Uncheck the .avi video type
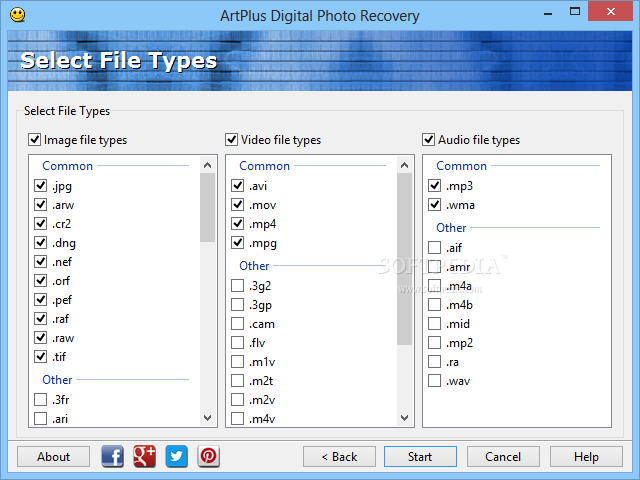This screenshot has height=480, width=640. tap(238, 186)
